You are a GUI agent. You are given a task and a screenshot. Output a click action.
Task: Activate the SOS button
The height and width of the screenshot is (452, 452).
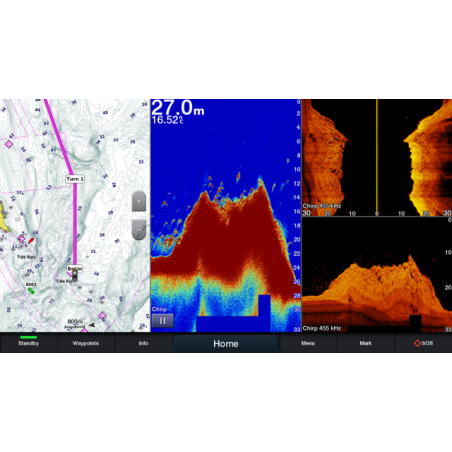(x=423, y=343)
